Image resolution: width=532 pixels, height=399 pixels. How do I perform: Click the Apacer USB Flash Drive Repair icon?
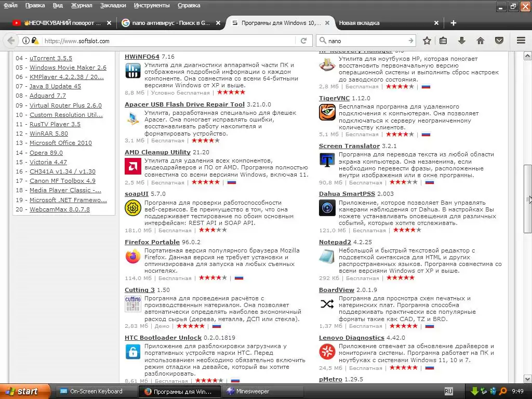click(x=132, y=118)
